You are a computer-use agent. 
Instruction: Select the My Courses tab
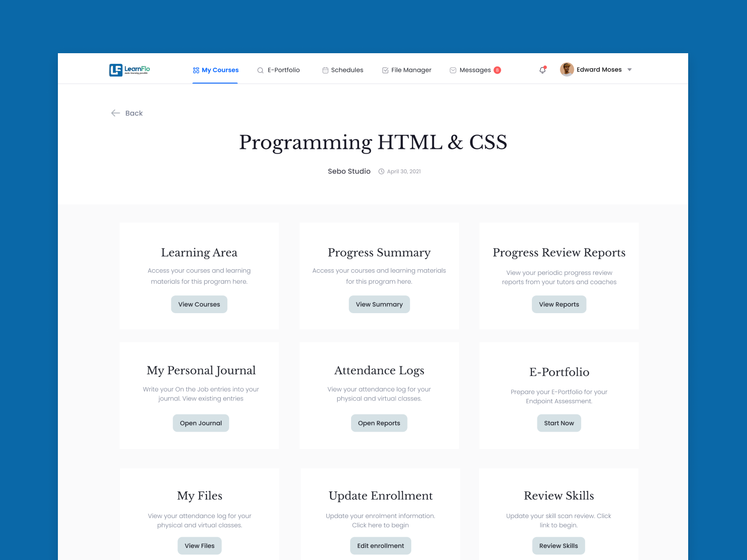point(219,70)
